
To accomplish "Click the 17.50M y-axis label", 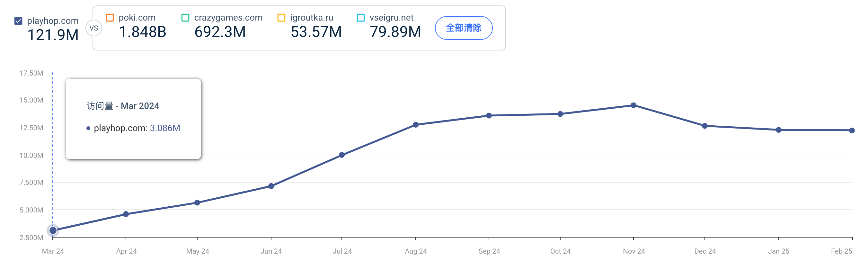I will tap(31, 73).
